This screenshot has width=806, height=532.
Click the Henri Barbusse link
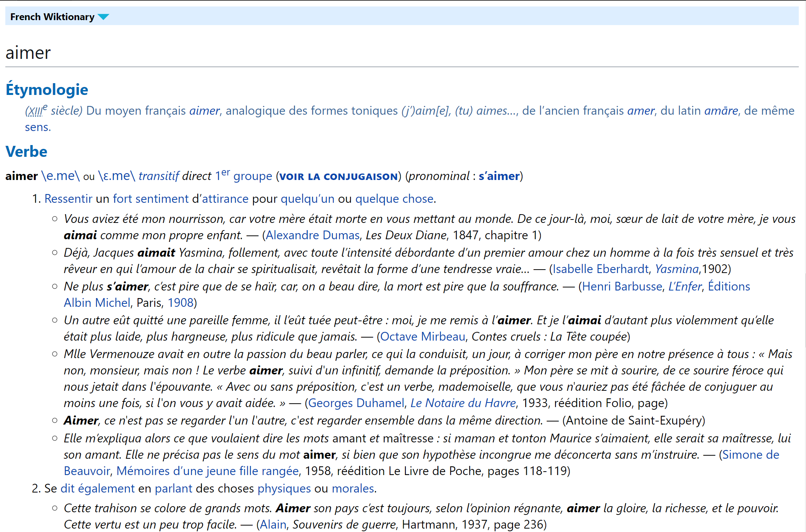pos(622,286)
